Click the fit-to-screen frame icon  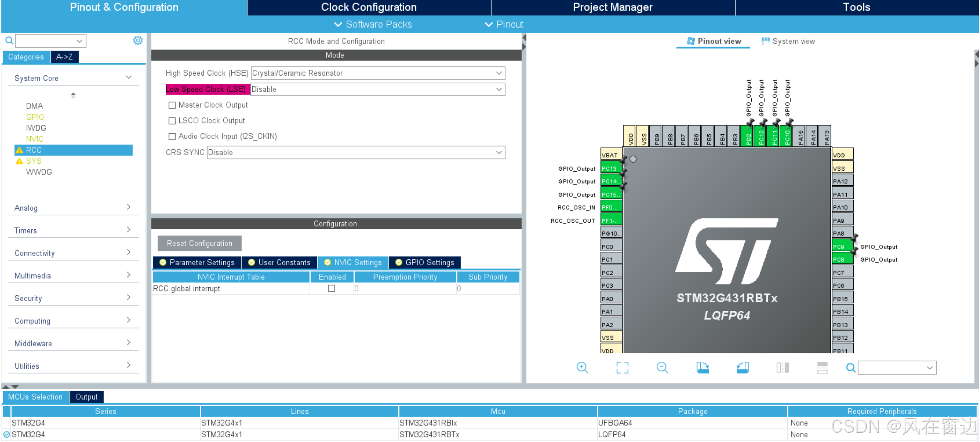coord(622,367)
